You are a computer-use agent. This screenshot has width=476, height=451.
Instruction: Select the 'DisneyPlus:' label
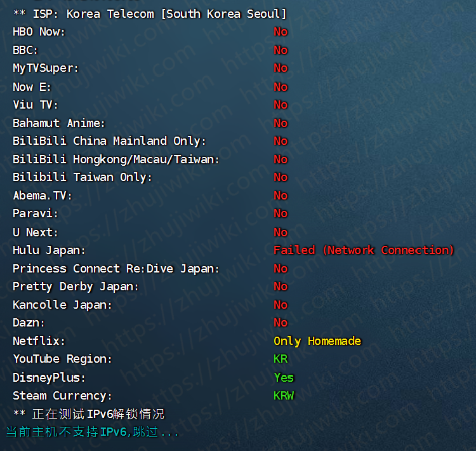click(49, 378)
